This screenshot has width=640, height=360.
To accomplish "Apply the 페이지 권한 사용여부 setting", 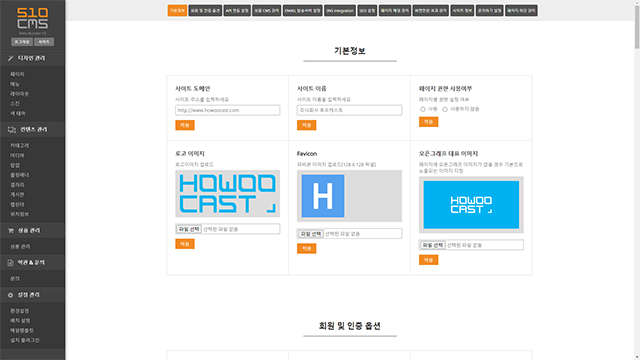I will point(429,122).
